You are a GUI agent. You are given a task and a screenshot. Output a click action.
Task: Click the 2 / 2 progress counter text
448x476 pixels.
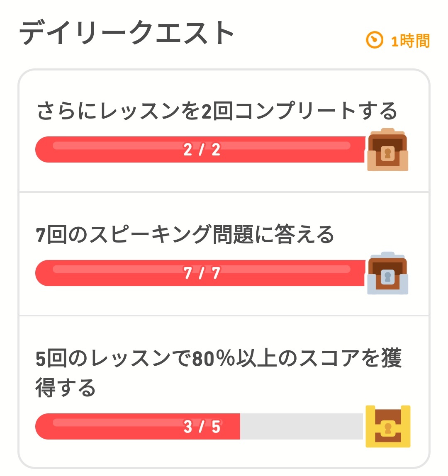[x=202, y=150]
